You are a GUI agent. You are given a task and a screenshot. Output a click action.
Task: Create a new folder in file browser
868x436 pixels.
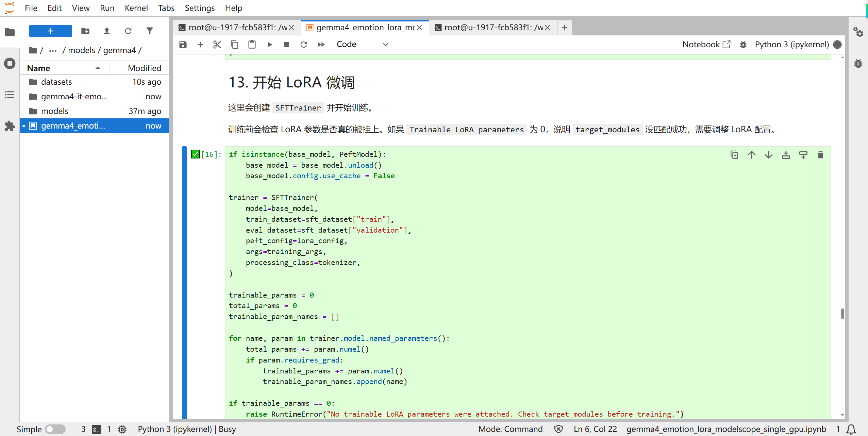(85, 31)
